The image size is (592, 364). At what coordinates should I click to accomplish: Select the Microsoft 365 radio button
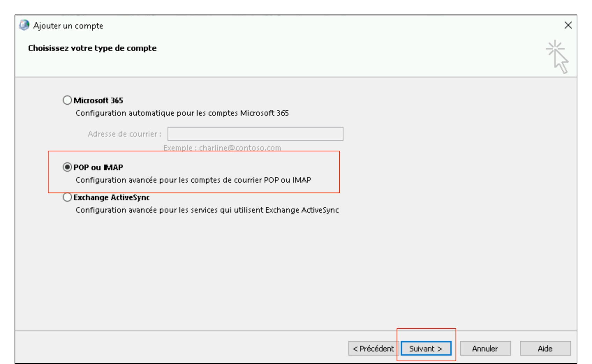tap(67, 100)
